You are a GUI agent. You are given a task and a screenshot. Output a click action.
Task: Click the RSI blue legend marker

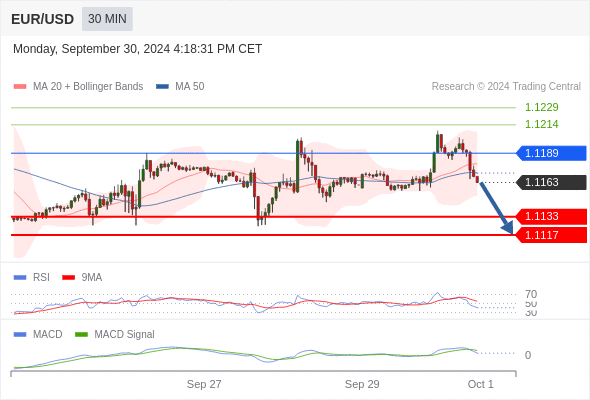[x=20, y=278]
